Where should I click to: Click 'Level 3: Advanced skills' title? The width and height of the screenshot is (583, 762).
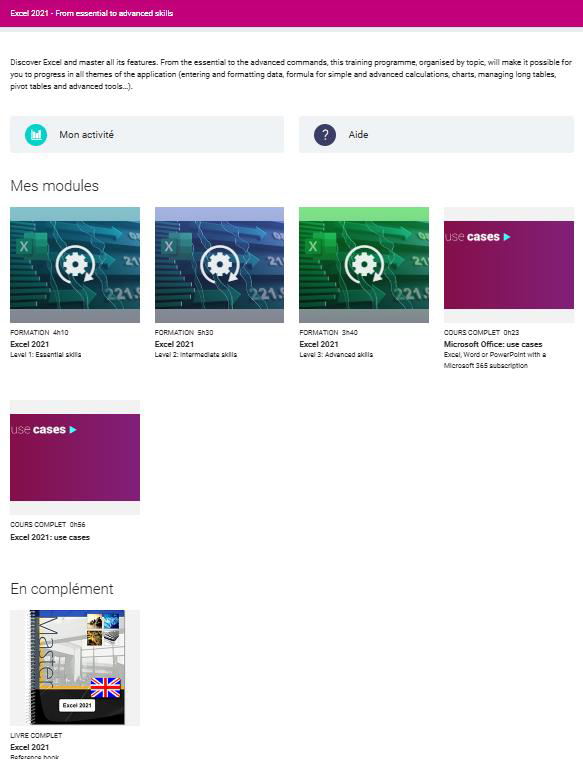point(336,355)
